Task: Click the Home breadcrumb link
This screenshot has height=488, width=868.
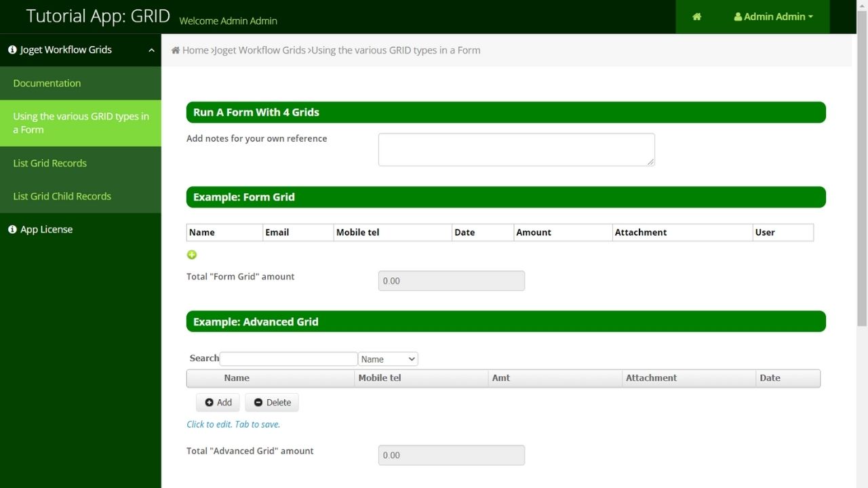Action: pos(195,50)
